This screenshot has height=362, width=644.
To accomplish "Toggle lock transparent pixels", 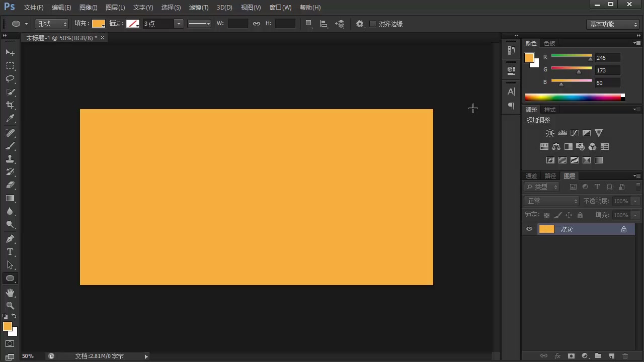I will (547, 215).
